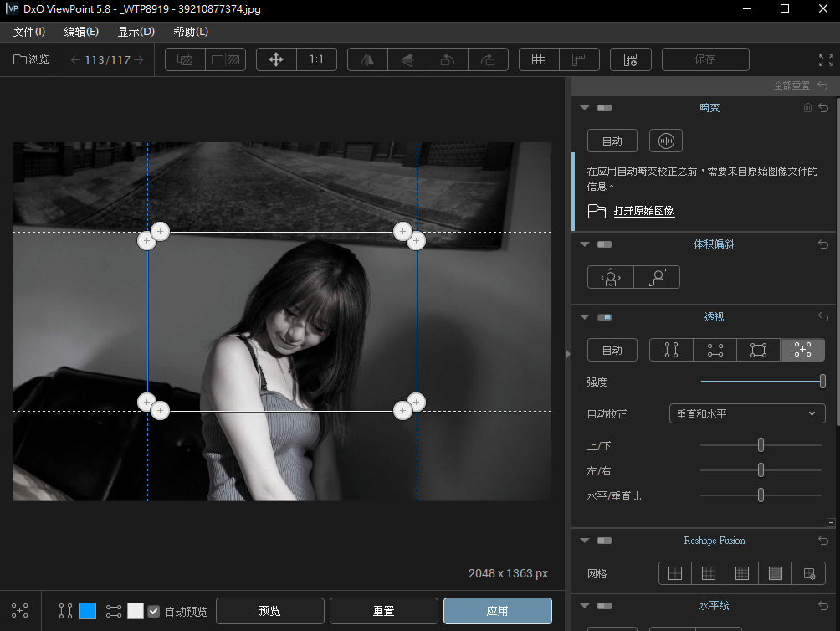Screen dimensions: 840x631
Task: Activate the move/pan hand tool
Action: pos(276,59)
